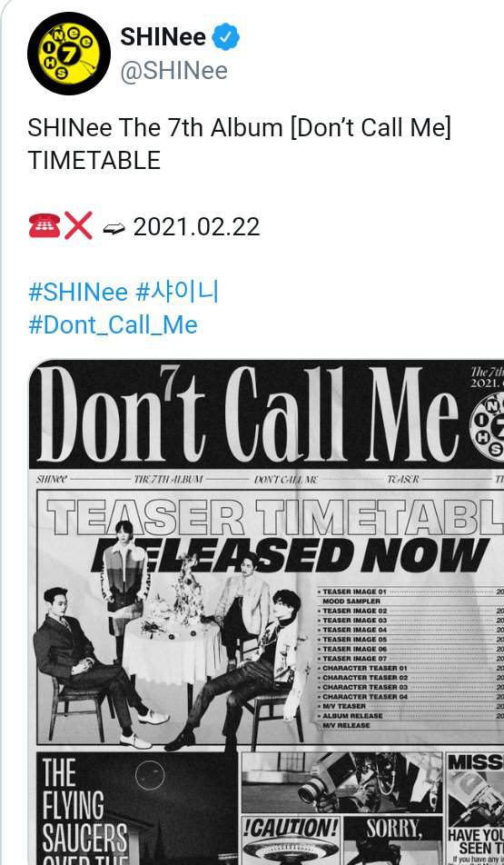504x865 pixels.
Task: Click the teaser schedule list in the poster
Action: (x=410, y=658)
